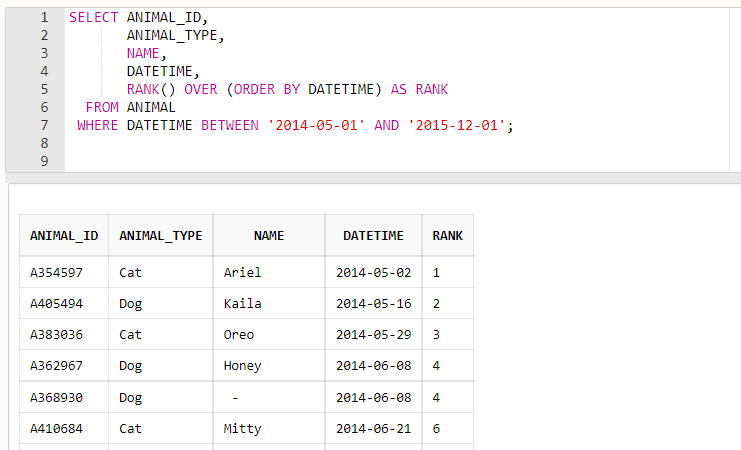Click line number 1 in the gutter
741x450 pixels.
tap(44, 17)
